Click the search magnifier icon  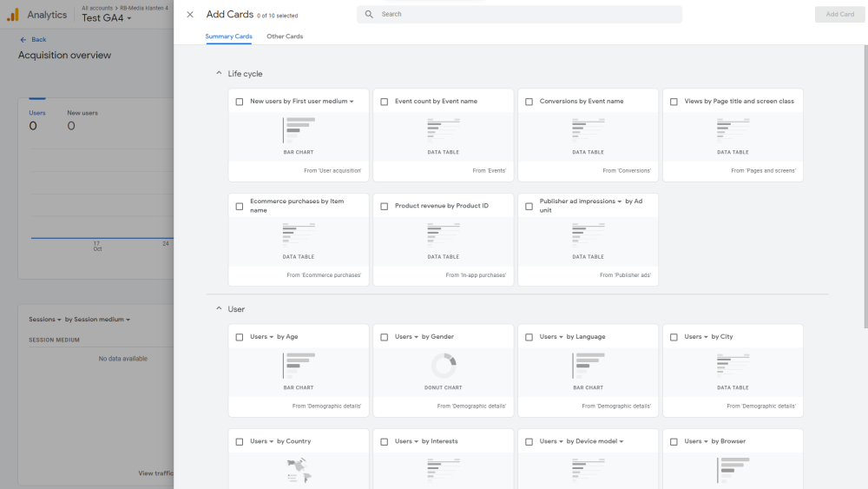tap(370, 15)
